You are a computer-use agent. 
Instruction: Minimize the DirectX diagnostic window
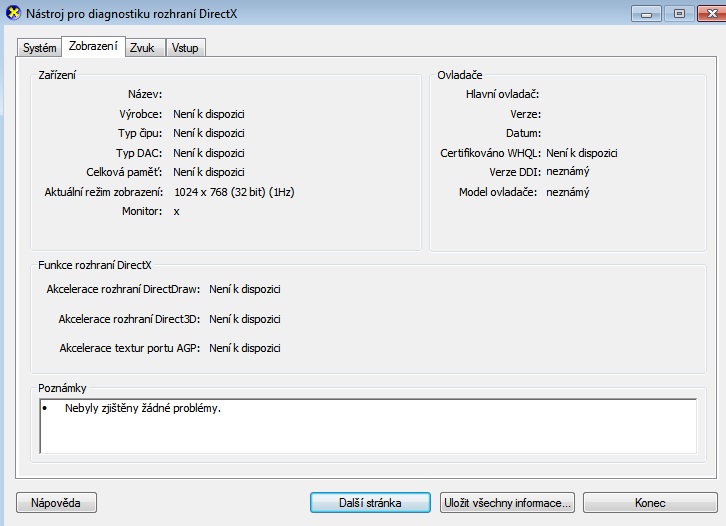646,14
